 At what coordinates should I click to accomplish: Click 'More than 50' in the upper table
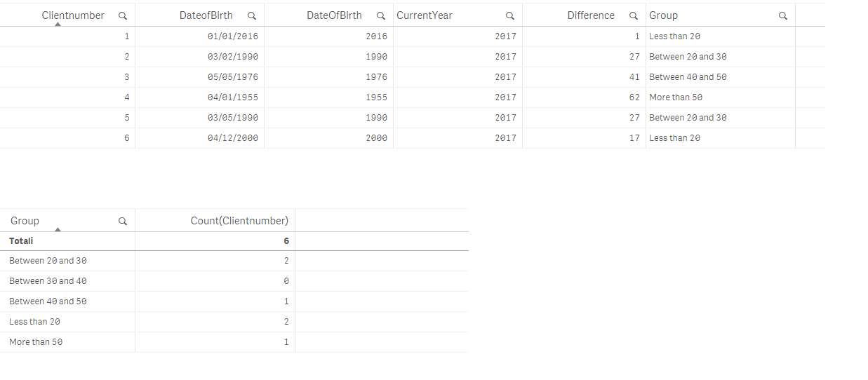pyautogui.click(x=675, y=97)
